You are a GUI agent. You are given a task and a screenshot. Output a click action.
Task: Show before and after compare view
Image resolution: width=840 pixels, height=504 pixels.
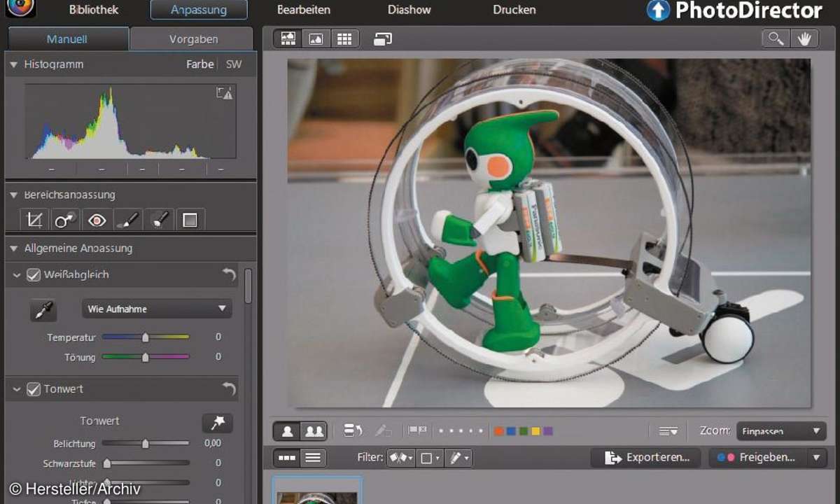click(x=314, y=431)
